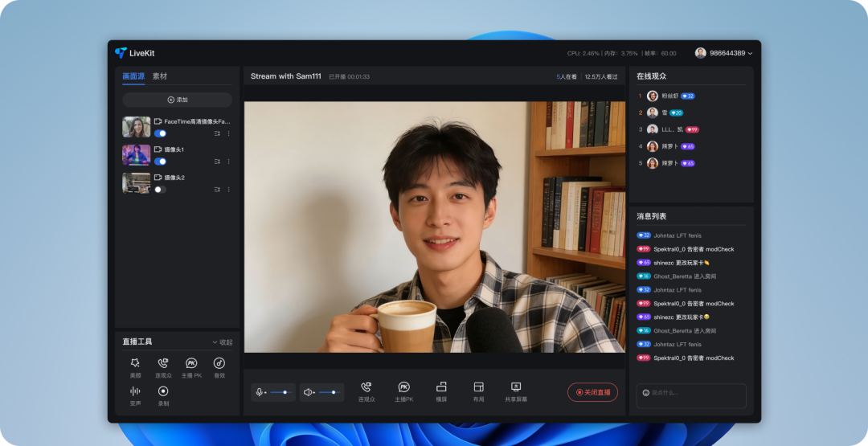Click the camera icon beside 摄像头2
The image size is (868, 446).
pos(158,178)
